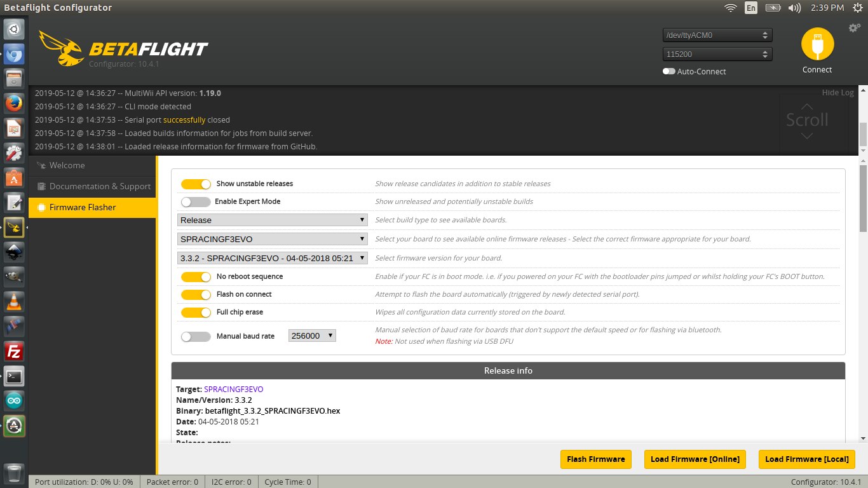Image resolution: width=868 pixels, height=488 pixels.
Task: Open Software Updater from the dock
Action: click(x=15, y=425)
